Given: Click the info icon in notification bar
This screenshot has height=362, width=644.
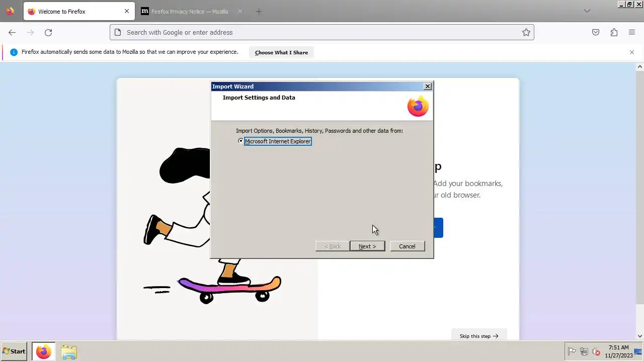Looking at the screenshot, I should [x=14, y=52].
